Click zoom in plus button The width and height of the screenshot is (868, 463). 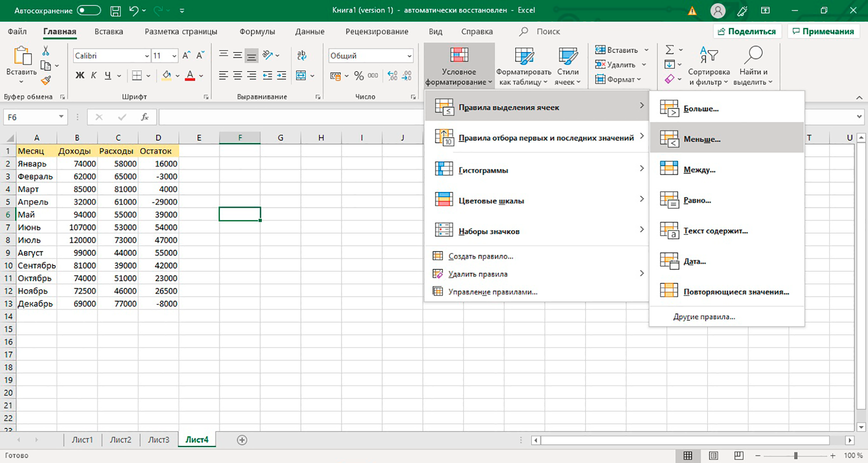coord(832,456)
